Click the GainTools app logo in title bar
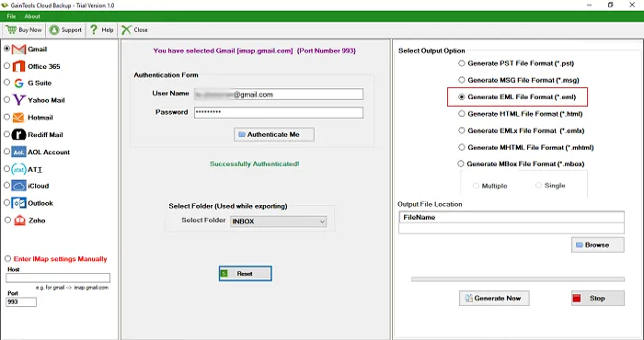644x340 pixels. coord(5,6)
